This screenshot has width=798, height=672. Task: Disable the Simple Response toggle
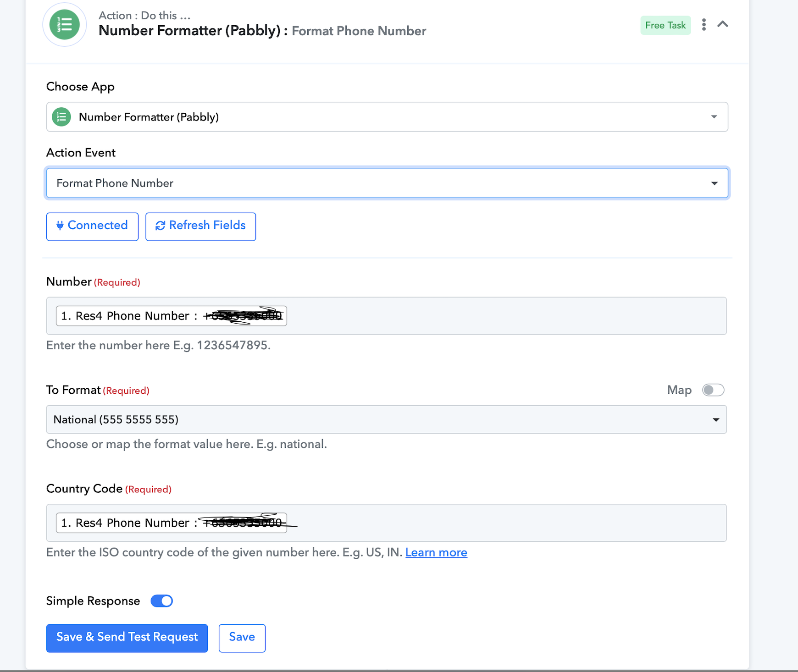(x=162, y=601)
